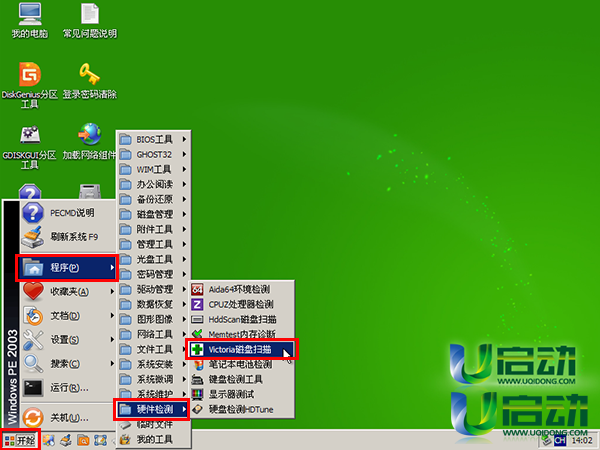
Task: Click the 笔记本电池检测 icon
Action: 197,364
